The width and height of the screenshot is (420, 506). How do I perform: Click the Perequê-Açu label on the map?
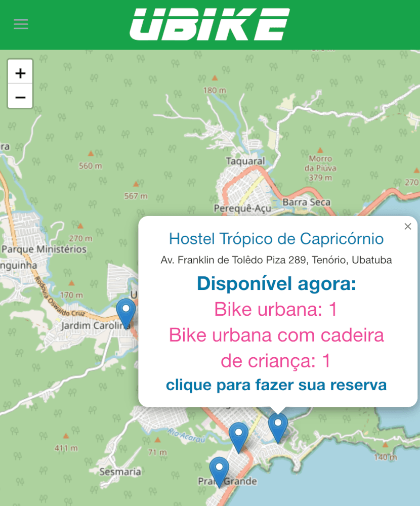tap(242, 208)
